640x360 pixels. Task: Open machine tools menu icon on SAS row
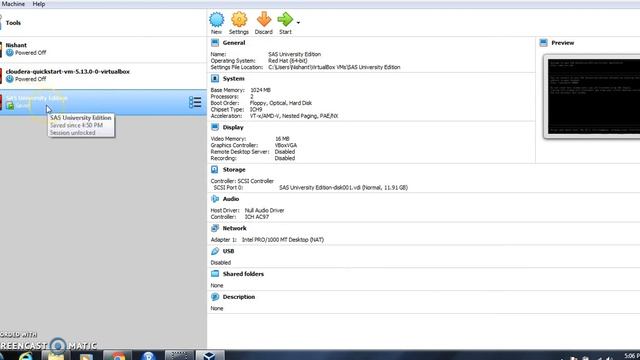tap(195, 102)
